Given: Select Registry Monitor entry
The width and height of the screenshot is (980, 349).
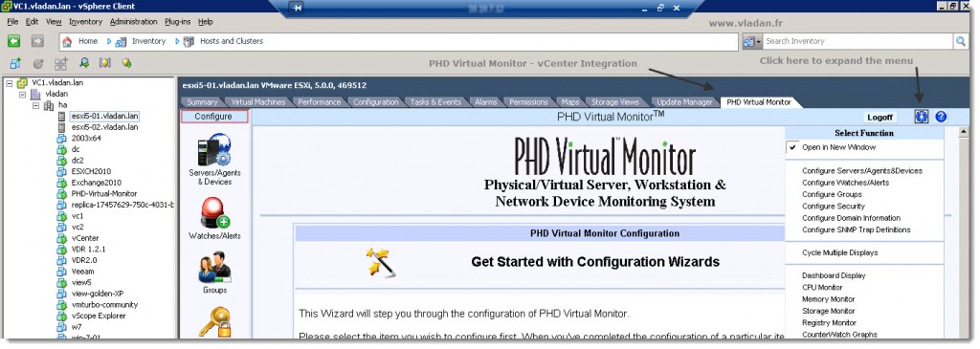Looking at the screenshot, I should 829,323.
